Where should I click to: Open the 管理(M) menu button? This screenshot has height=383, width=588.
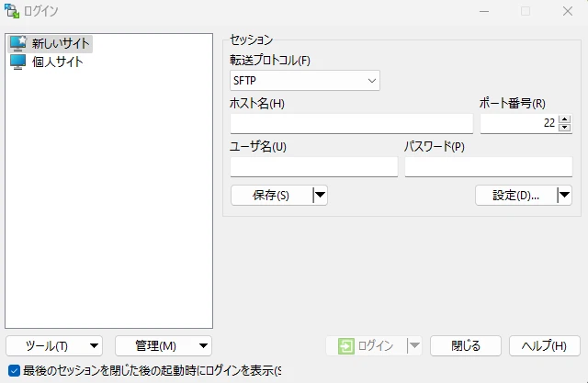(164, 345)
